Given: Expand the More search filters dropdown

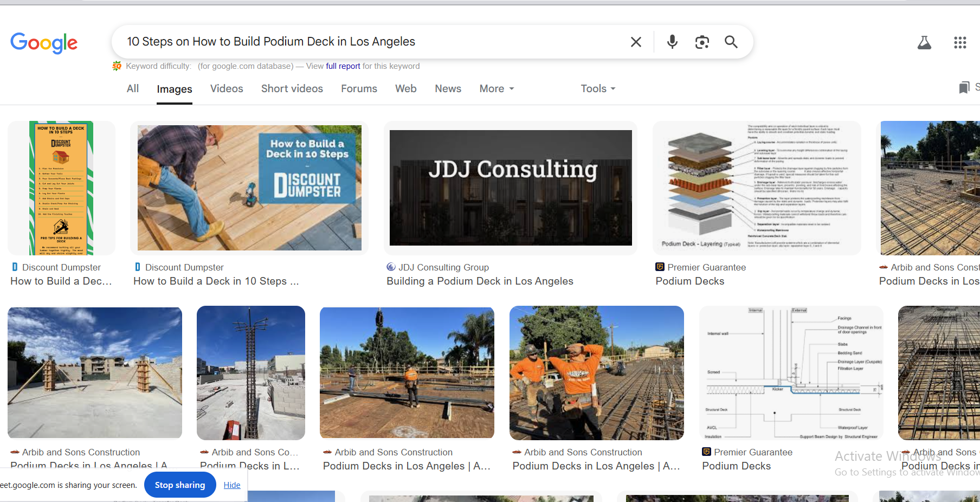Looking at the screenshot, I should point(497,88).
